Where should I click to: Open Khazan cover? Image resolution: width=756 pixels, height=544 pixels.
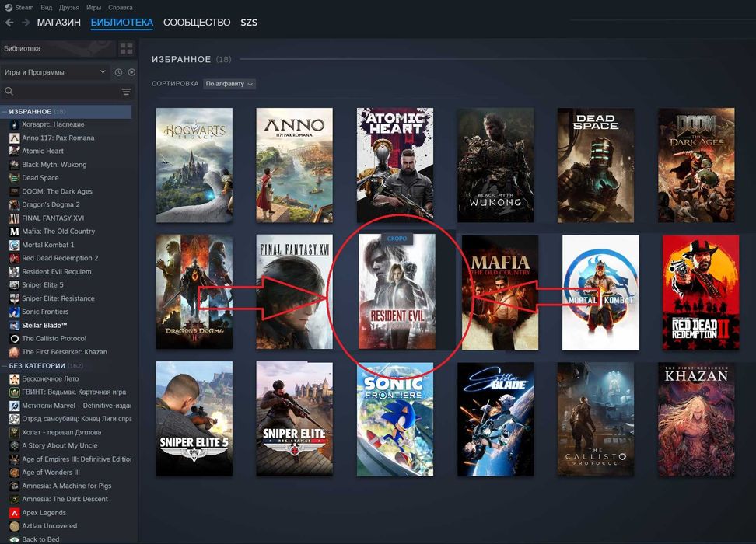[x=696, y=419]
